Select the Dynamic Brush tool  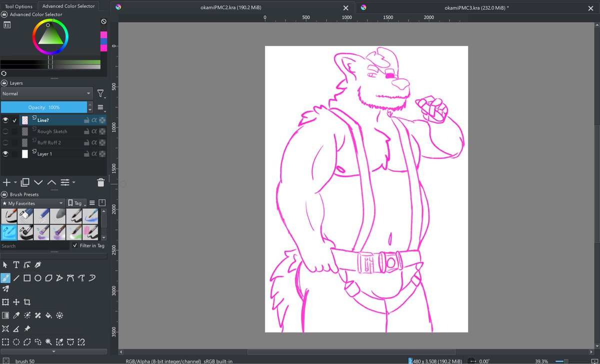pyautogui.click(x=93, y=278)
